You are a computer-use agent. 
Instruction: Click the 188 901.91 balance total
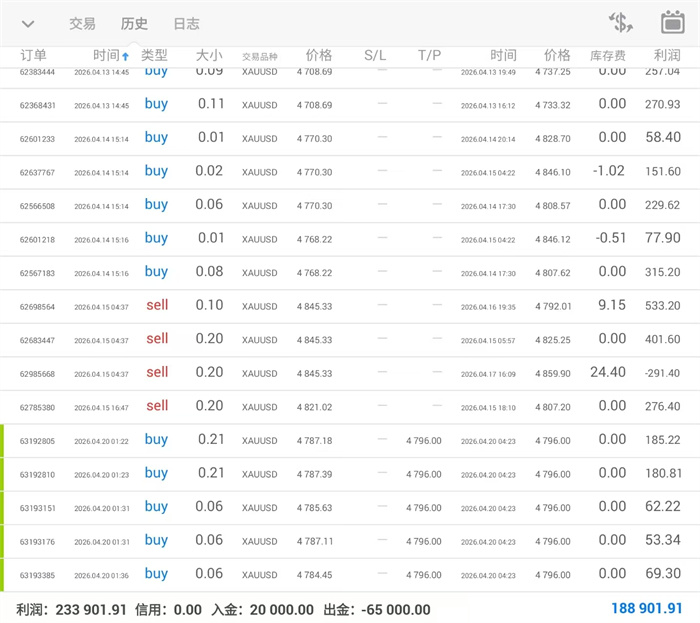(x=646, y=608)
